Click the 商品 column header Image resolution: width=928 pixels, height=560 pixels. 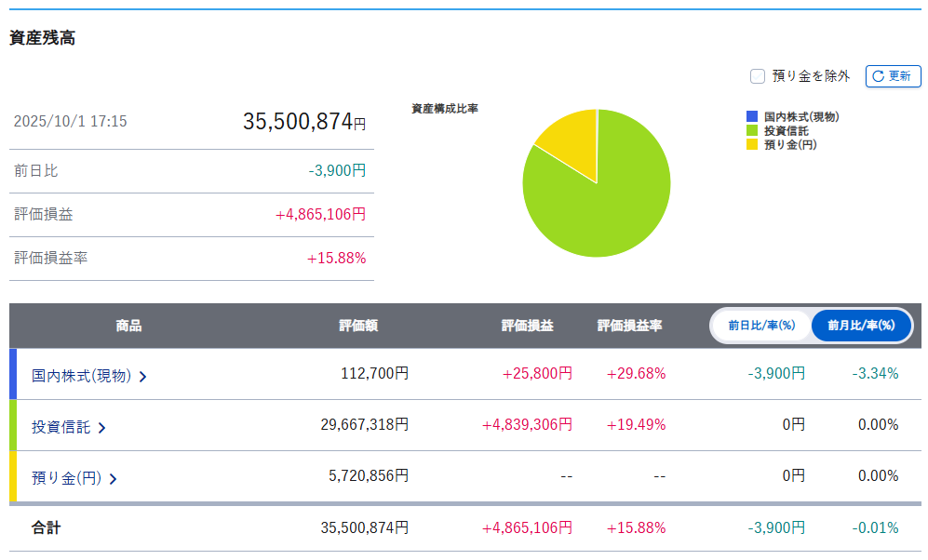[x=129, y=326]
